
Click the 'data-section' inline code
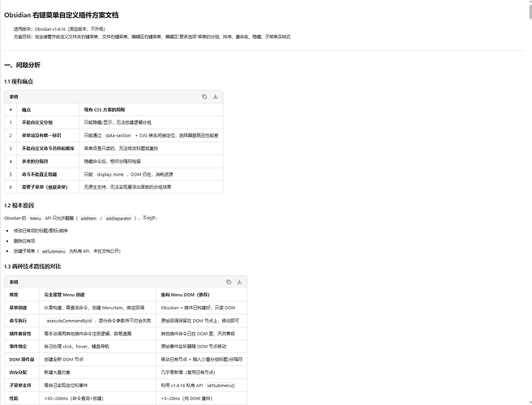[118, 135]
